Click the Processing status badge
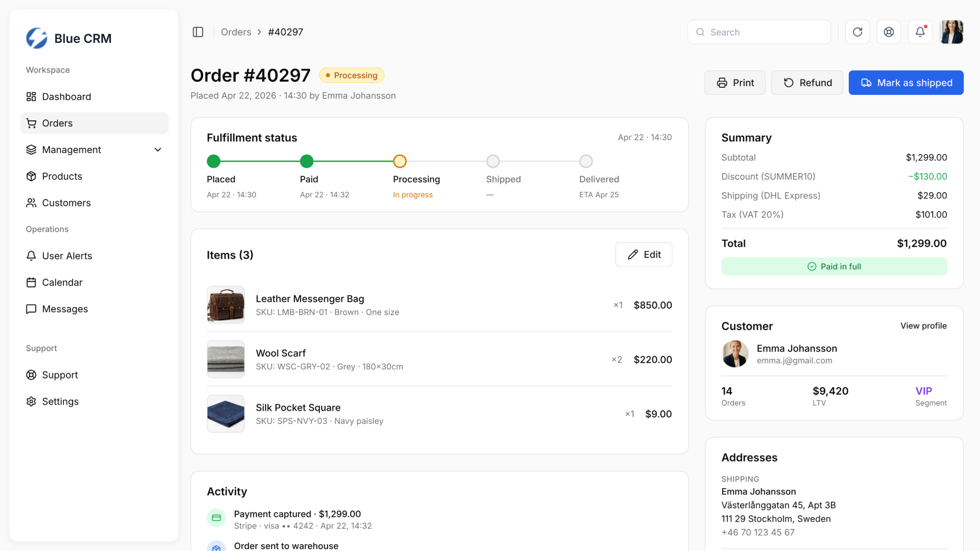980x551 pixels. click(x=352, y=76)
